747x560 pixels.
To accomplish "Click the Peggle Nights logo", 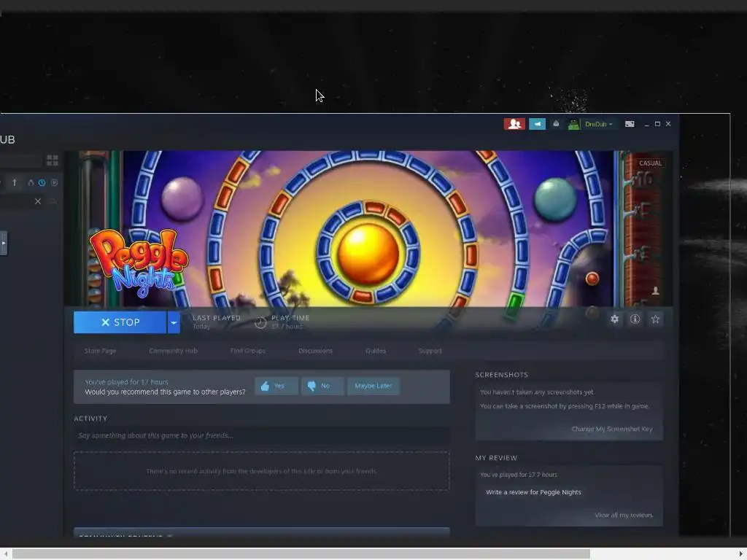I will (139, 262).
